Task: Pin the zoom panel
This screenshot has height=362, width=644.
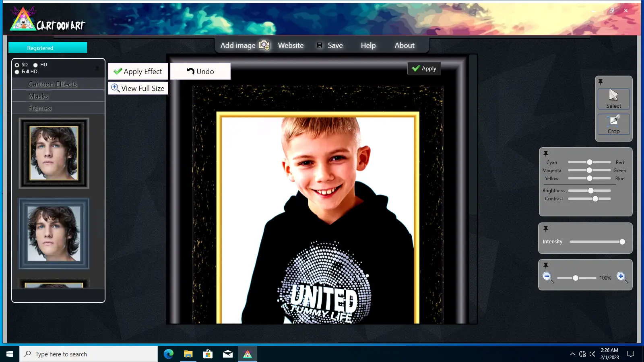Action: [x=546, y=265]
